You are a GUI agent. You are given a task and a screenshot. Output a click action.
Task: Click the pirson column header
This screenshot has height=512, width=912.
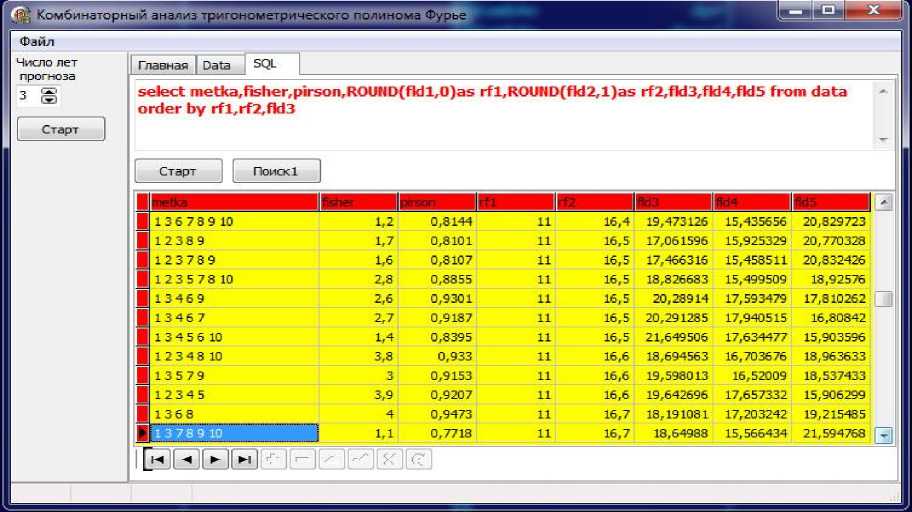click(x=437, y=202)
